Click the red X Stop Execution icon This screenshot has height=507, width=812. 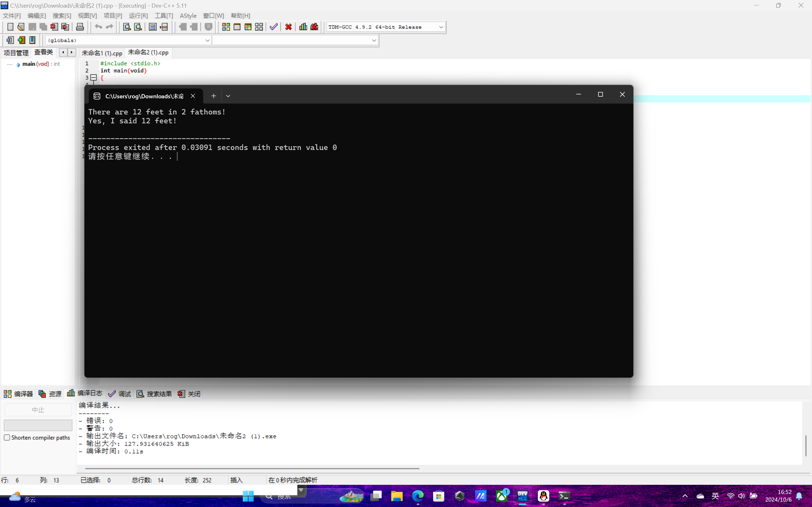click(x=288, y=27)
